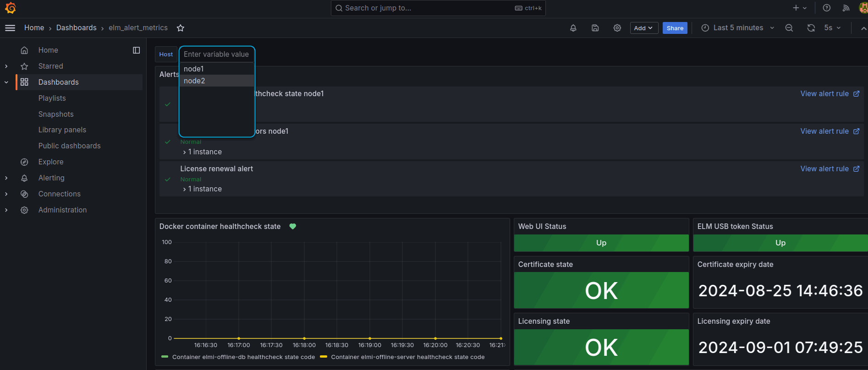Zoom out the time range
The width and height of the screenshot is (868, 370).
(789, 28)
